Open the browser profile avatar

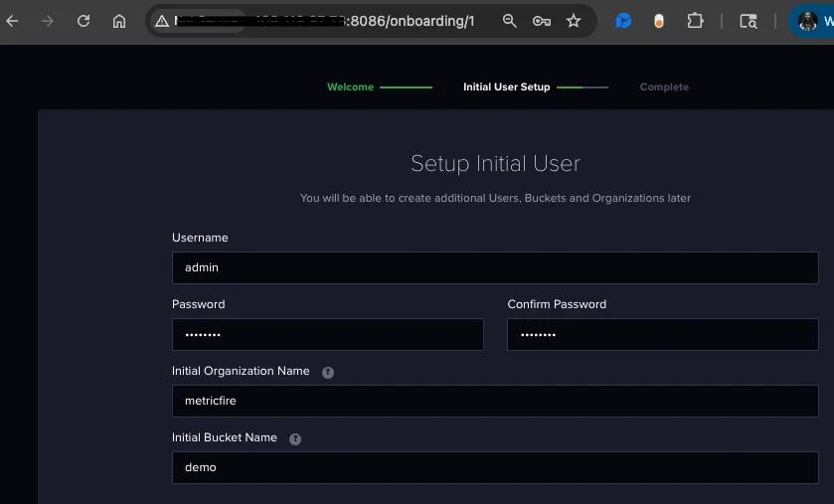coord(808,21)
